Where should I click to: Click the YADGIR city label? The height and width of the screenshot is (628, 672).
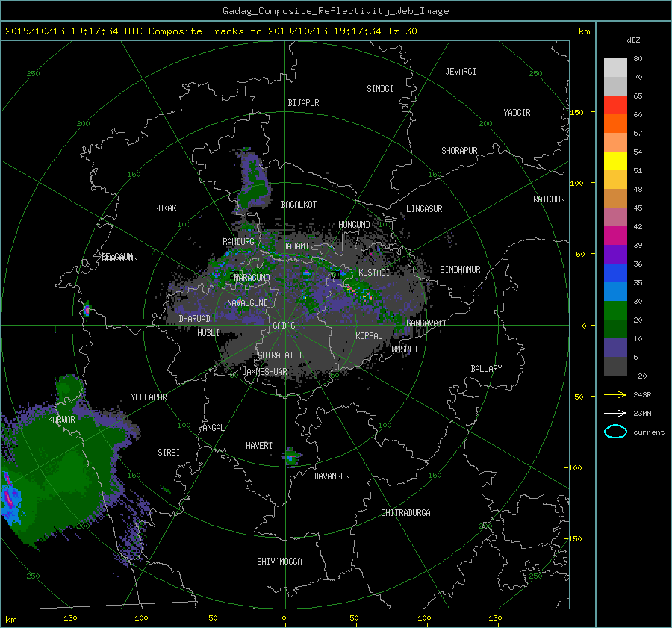click(x=517, y=113)
